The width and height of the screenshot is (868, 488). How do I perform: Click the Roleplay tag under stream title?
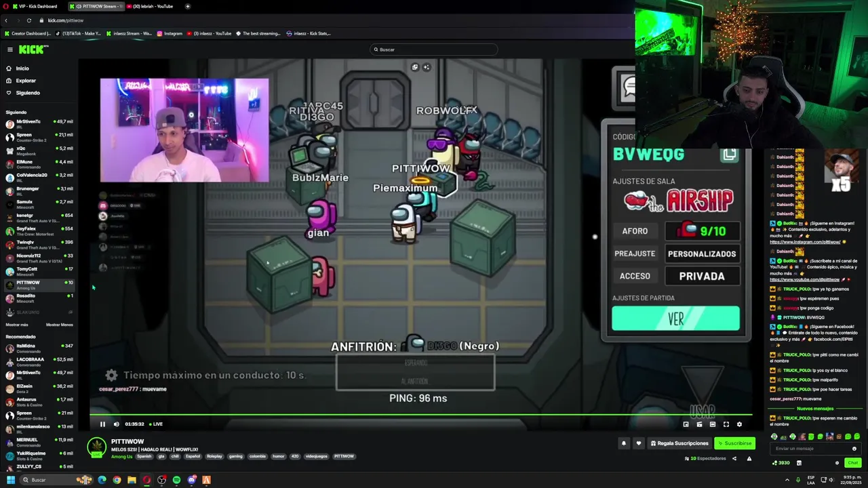[x=214, y=456]
